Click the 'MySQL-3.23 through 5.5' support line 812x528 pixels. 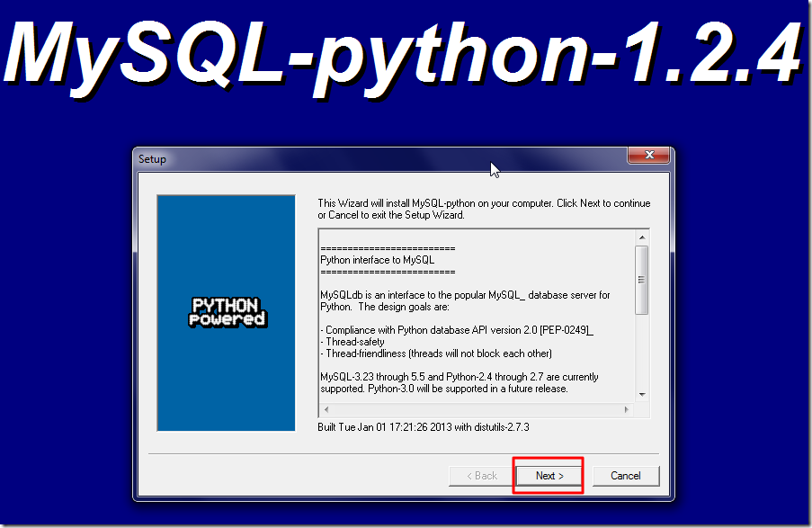tap(460, 377)
